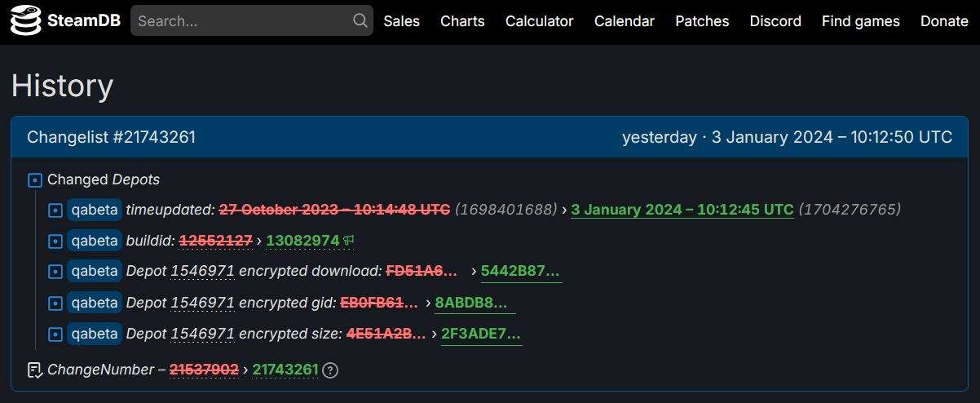The height and width of the screenshot is (403, 980).
Task: Open the Changelist #21743261 link
Action: (112, 137)
